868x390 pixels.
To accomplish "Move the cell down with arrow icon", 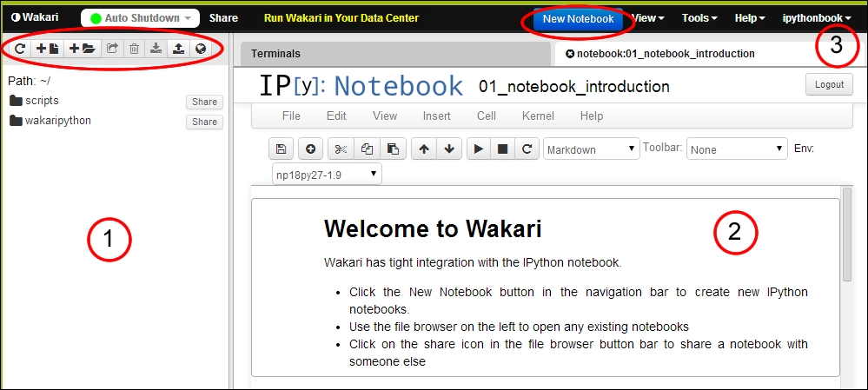I will [x=449, y=149].
